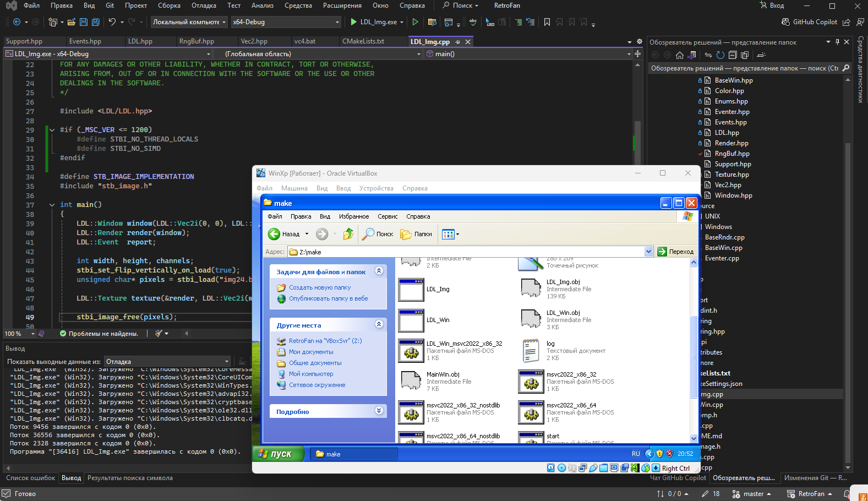Open the x64-Debug configuration dropdown
Screen dimensions: 868x501
click(x=286, y=22)
